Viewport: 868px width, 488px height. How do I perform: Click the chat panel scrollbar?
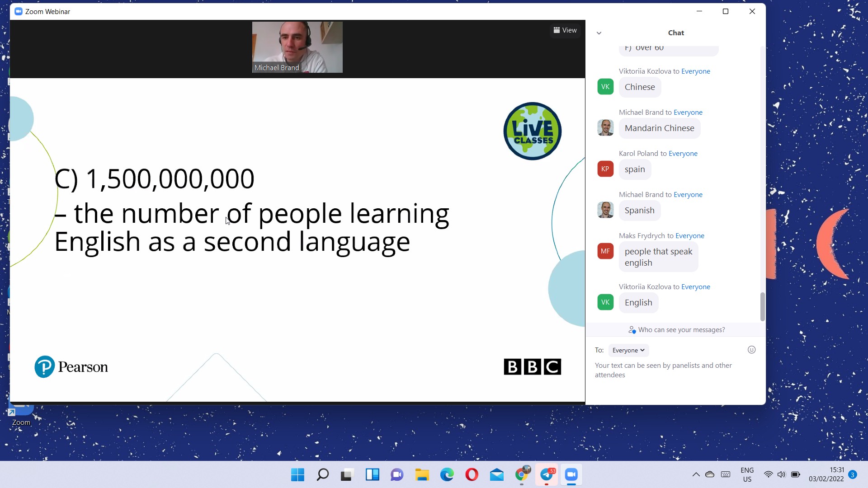762,306
